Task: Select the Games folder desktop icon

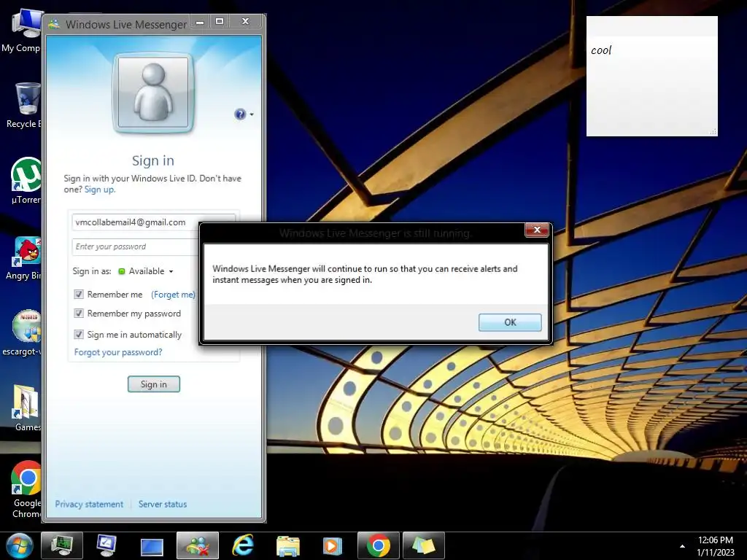Action: [x=26, y=408]
